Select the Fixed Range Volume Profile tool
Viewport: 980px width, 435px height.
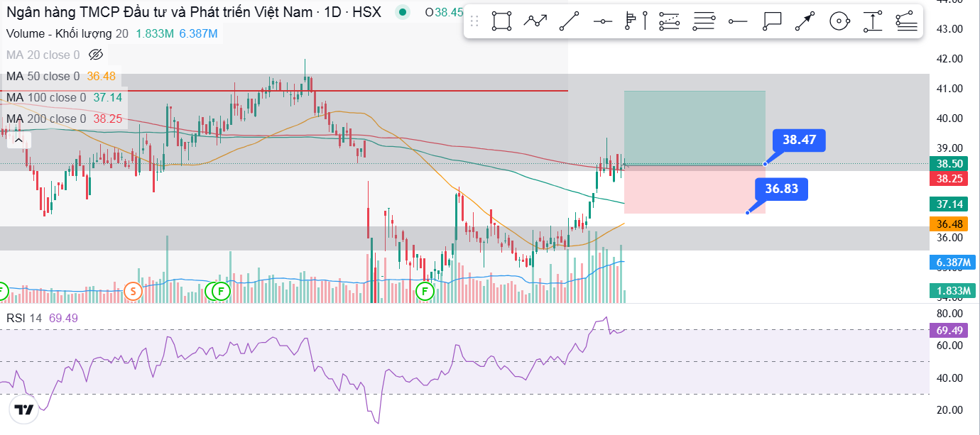coord(631,22)
